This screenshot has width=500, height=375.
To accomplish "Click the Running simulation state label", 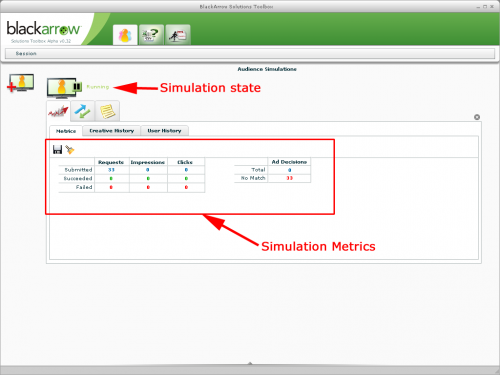I will 98,87.
